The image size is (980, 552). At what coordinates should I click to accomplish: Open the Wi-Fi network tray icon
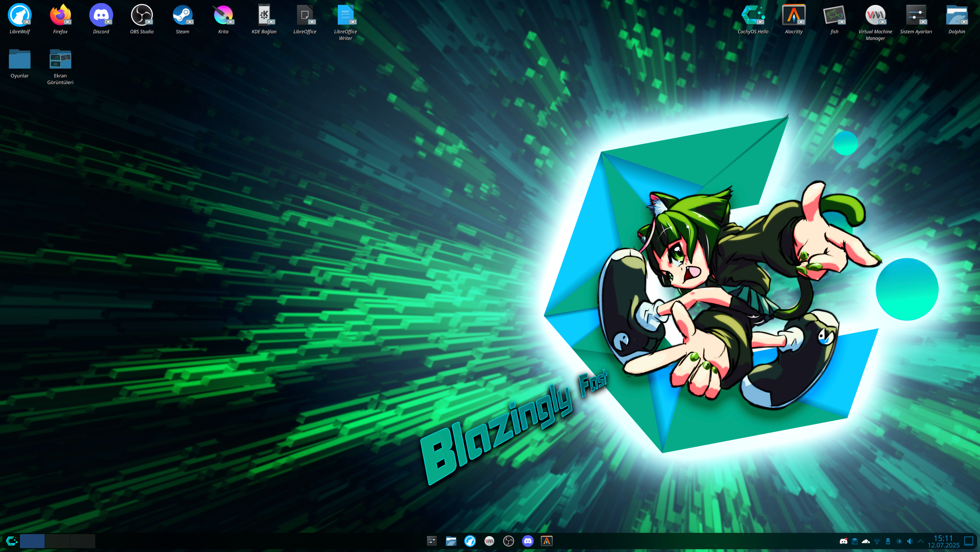coord(877,541)
